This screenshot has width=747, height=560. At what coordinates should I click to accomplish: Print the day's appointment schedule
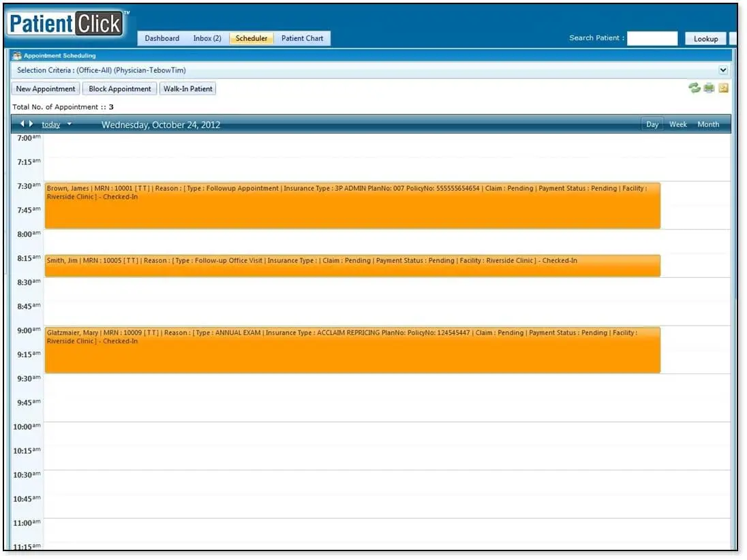click(709, 88)
